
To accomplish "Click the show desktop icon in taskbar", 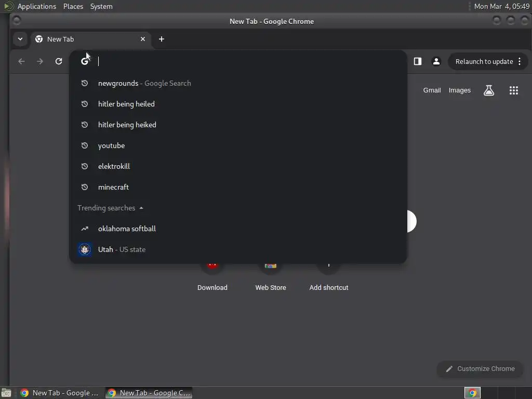I will 6,393.
